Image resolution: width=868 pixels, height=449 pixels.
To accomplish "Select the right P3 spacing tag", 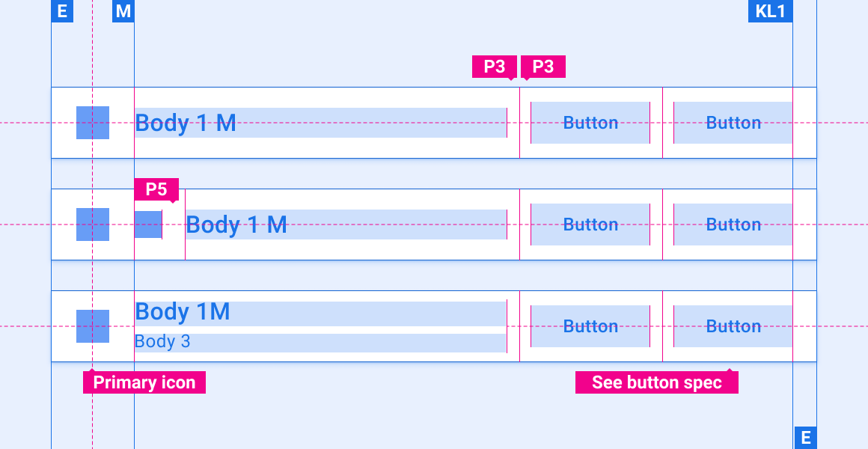I will (x=542, y=67).
